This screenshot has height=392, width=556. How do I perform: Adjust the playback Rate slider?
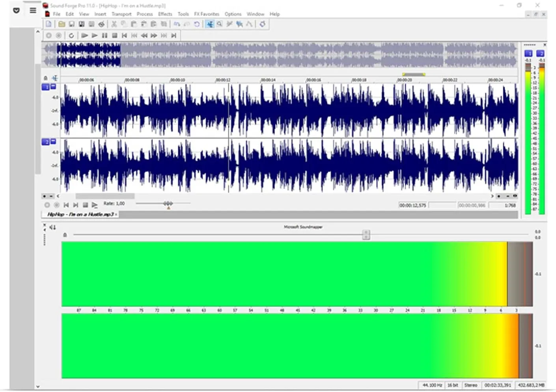[167, 203]
